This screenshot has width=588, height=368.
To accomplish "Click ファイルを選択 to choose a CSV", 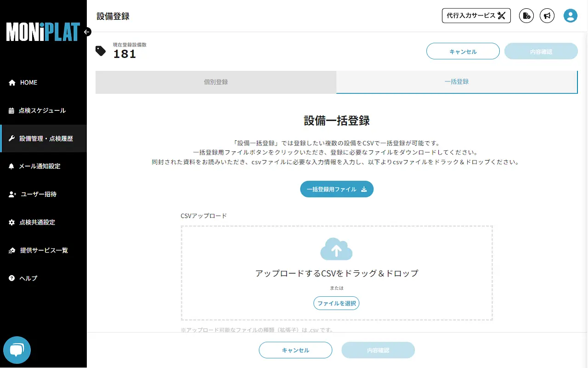I will (336, 303).
